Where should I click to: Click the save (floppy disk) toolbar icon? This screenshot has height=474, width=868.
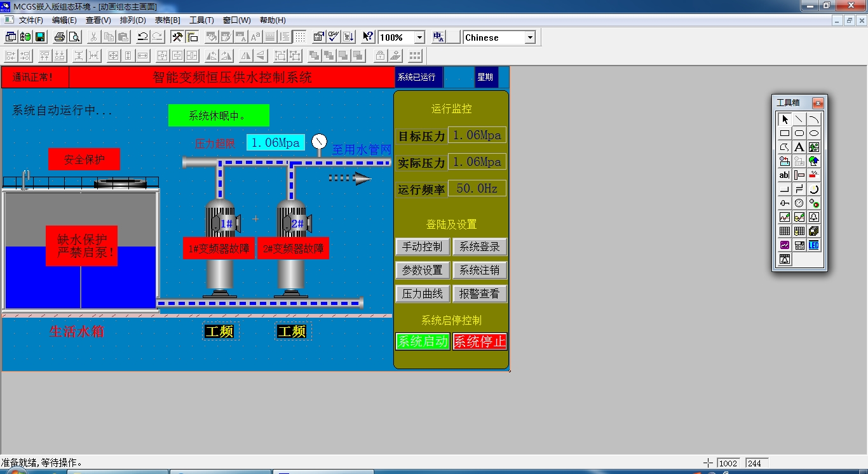[x=40, y=37]
